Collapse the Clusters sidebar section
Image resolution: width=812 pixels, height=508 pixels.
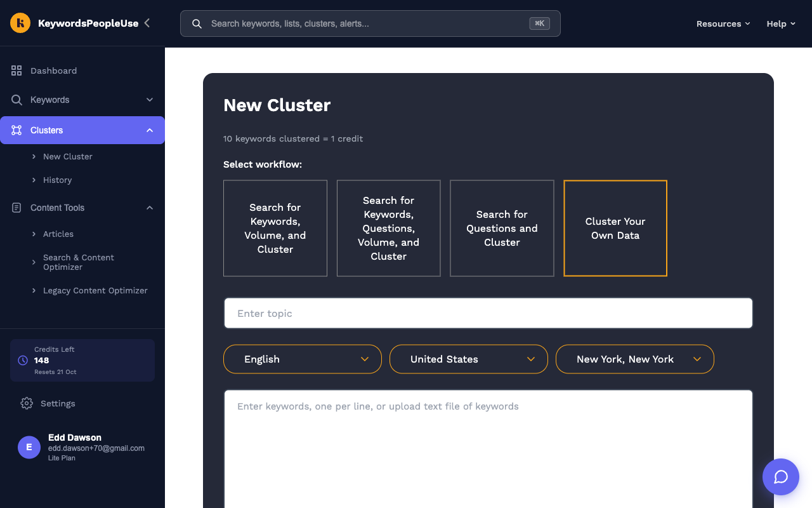click(150, 130)
